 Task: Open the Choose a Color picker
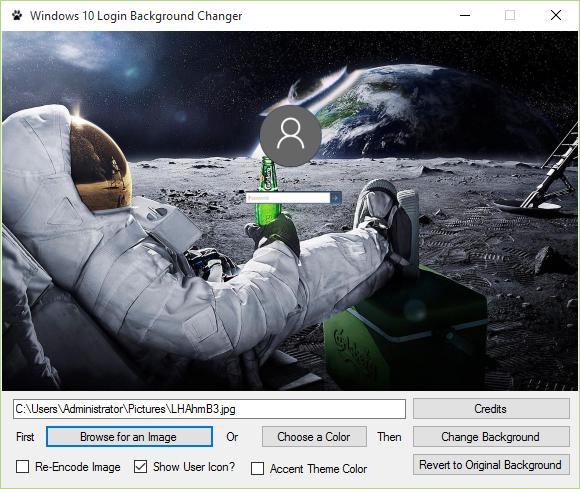click(x=314, y=437)
